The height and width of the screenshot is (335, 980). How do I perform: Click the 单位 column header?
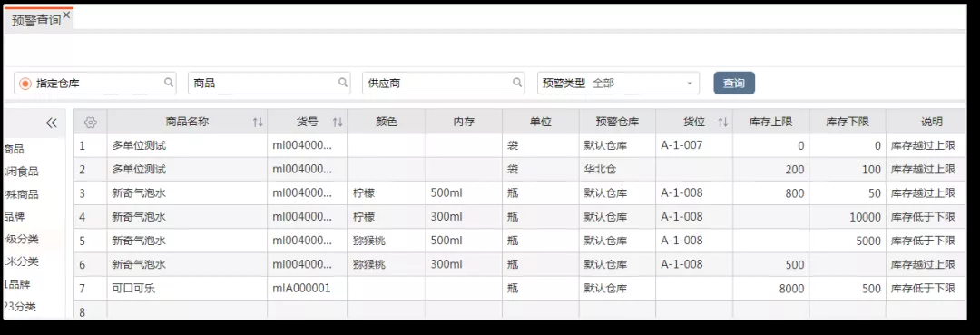pyautogui.click(x=541, y=122)
